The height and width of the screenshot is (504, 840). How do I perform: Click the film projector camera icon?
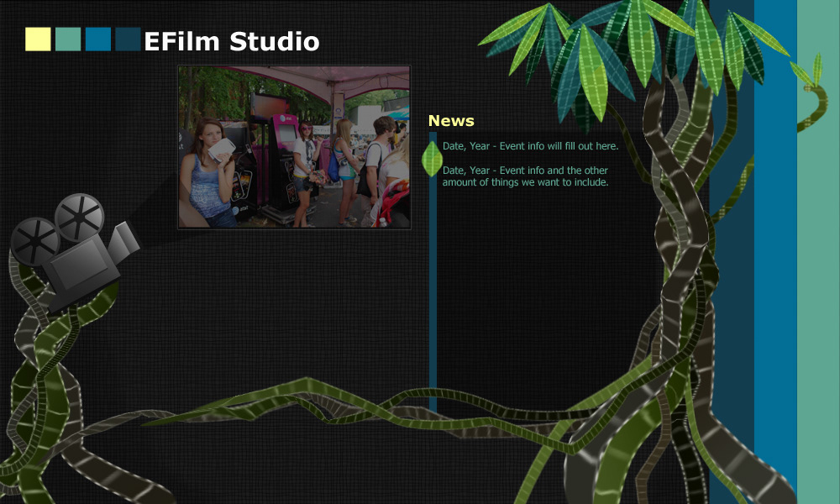click(75, 252)
